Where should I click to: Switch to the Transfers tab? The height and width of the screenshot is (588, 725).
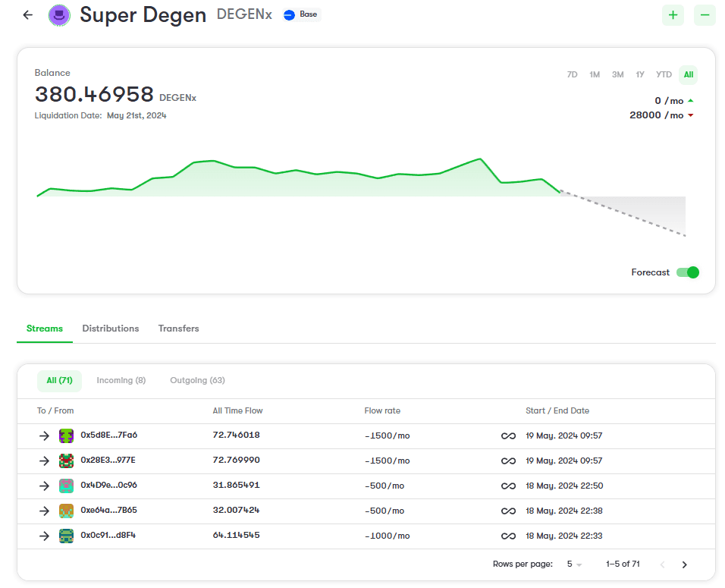point(178,329)
